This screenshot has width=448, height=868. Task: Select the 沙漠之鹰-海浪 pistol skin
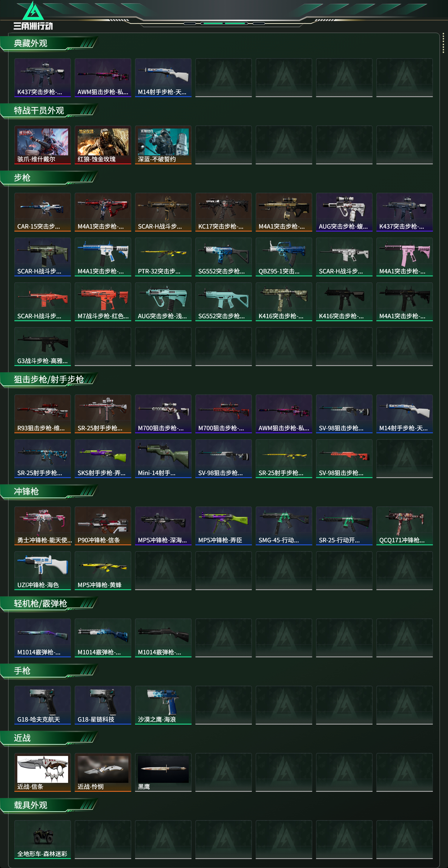[163, 705]
